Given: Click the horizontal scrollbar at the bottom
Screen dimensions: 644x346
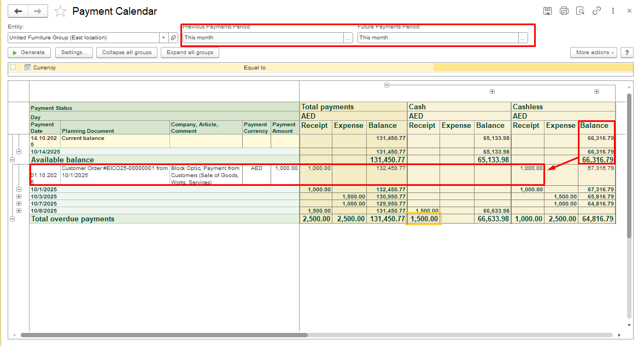Looking at the screenshot, I should click(164, 335).
